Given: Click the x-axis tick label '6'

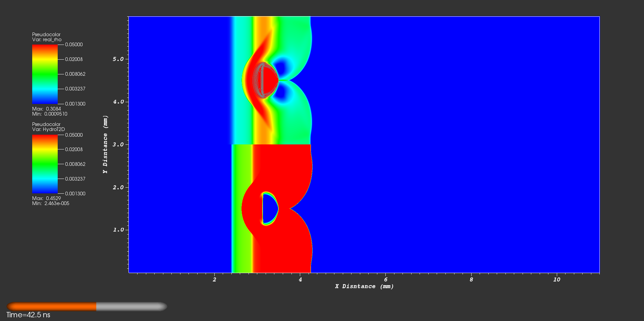Looking at the screenshot, I should pyautogui.click(x=386, y=279).
